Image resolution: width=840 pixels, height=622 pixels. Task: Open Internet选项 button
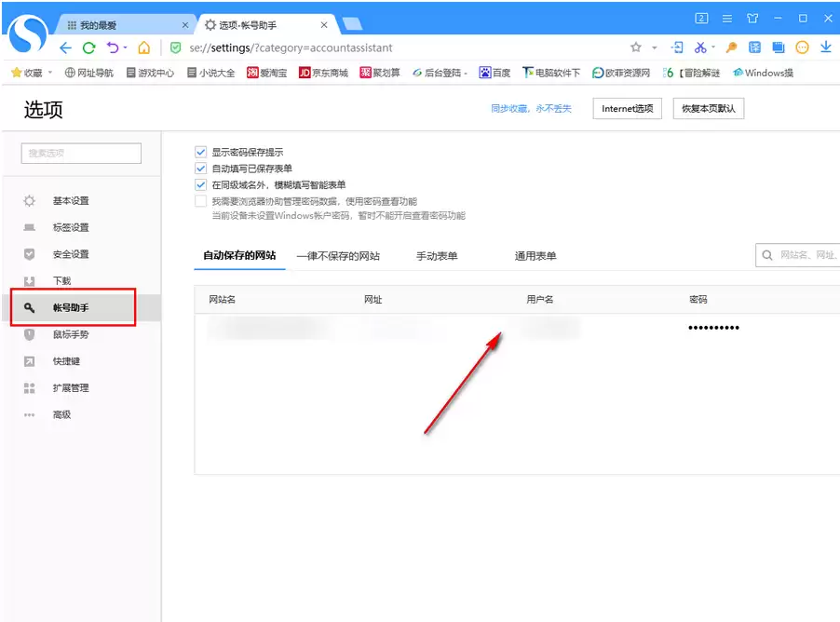627,109
